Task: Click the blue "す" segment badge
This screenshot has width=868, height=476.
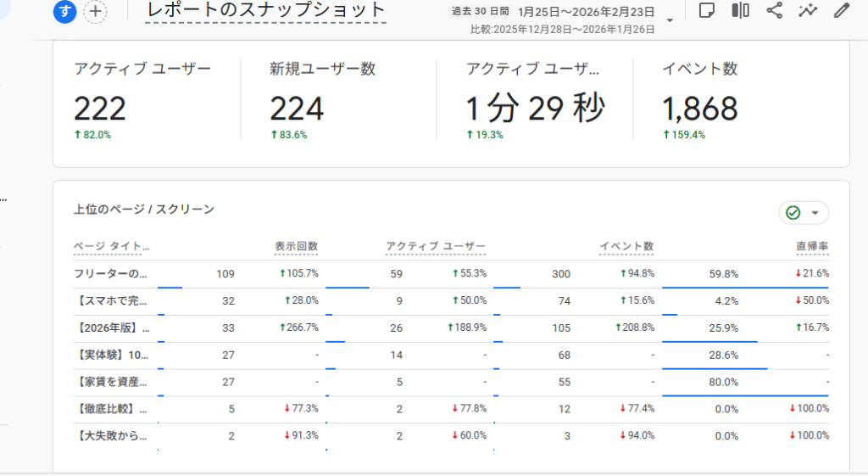Action: (65, 11)
